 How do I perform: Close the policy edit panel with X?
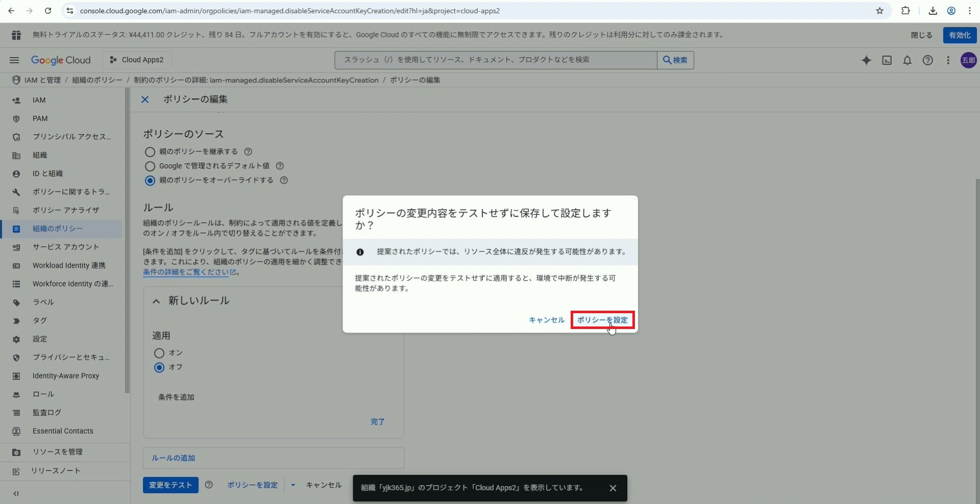pyautogui.click(x=145, y=99)
